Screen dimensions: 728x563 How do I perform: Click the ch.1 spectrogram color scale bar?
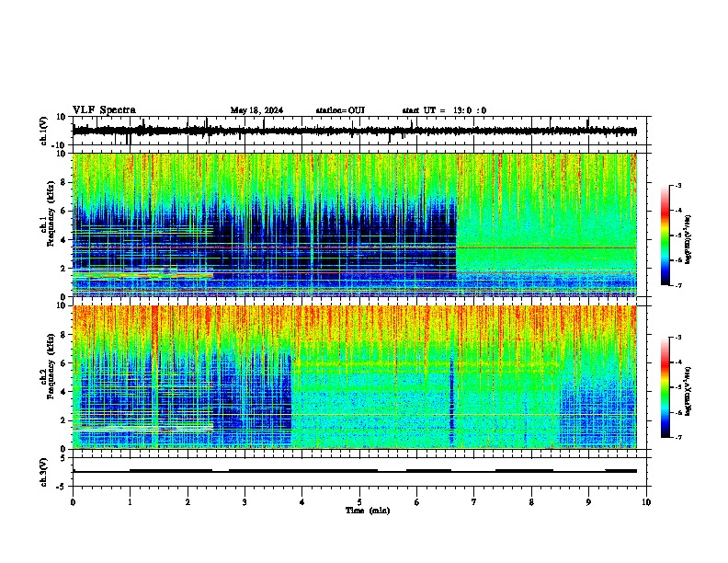(665, 236)
